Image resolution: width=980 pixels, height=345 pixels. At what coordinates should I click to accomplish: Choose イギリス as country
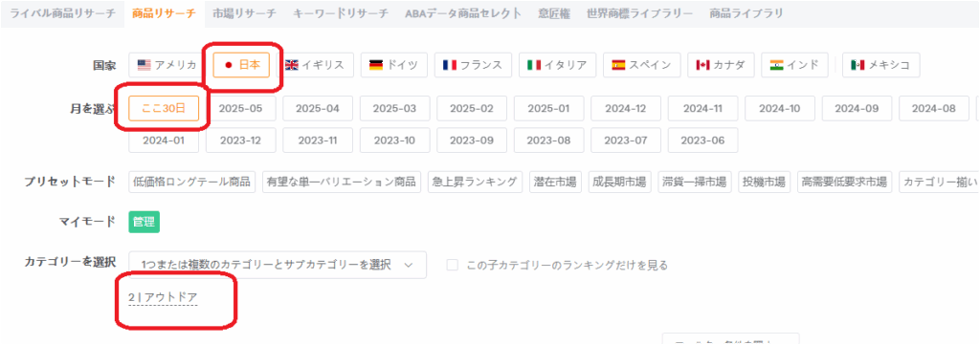pos(315,65)
